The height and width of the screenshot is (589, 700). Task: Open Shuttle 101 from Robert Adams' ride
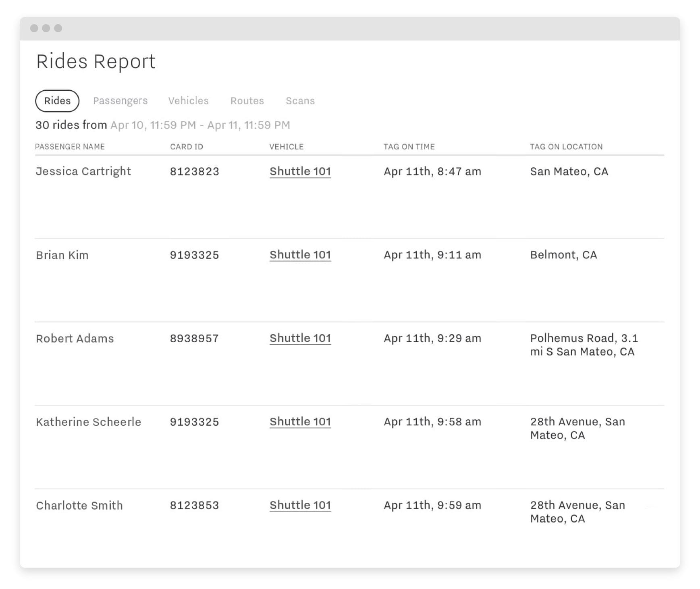(x=300, y=338)
